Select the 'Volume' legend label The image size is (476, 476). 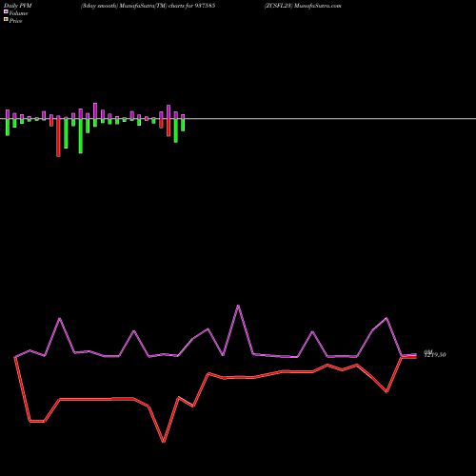[x=18, y=13]
